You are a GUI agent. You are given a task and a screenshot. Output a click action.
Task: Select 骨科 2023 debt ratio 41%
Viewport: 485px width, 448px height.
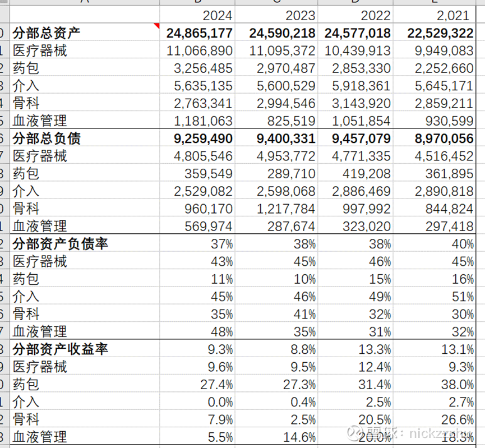coord(276,313)
